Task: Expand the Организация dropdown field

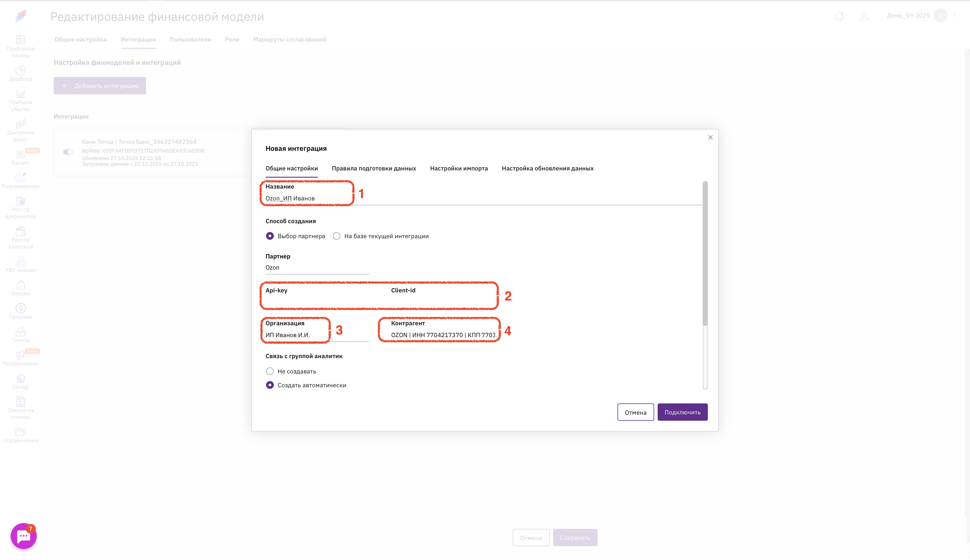Action: [x=317, y=335]
